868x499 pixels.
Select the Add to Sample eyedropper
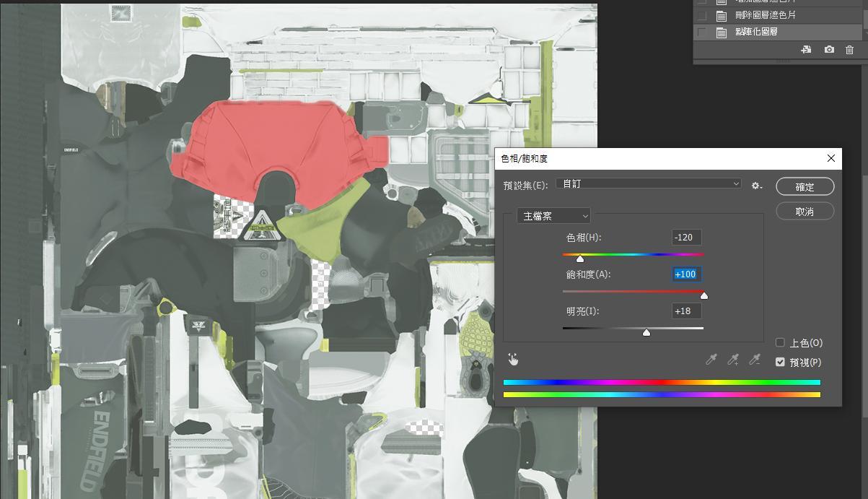[733, 360]
